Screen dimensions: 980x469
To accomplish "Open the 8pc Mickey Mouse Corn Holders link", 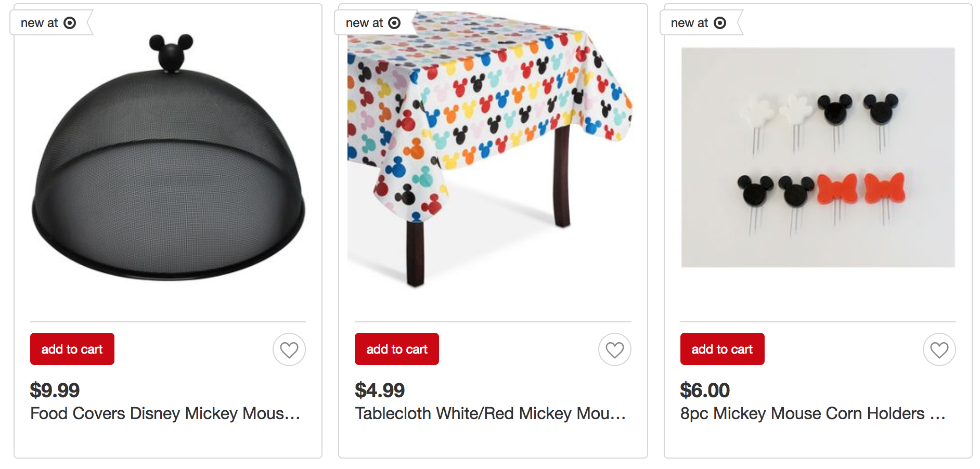I will [x=813, y=413].
